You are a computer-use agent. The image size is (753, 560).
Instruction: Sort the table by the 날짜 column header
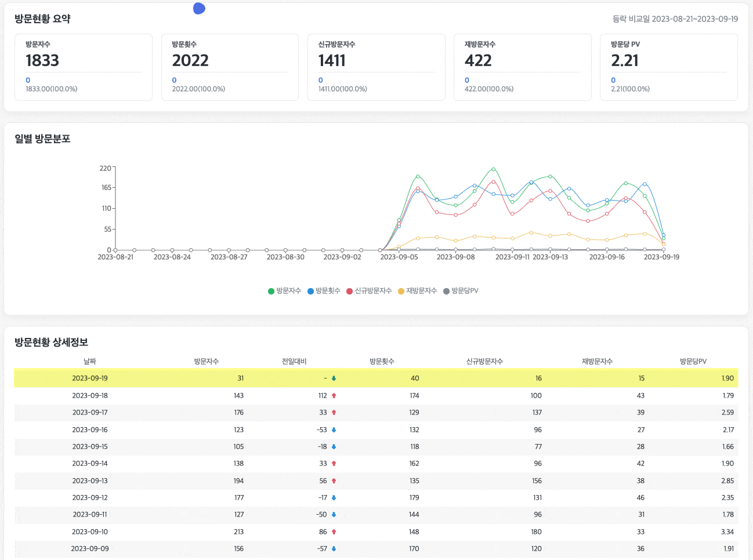click(88, 361)
